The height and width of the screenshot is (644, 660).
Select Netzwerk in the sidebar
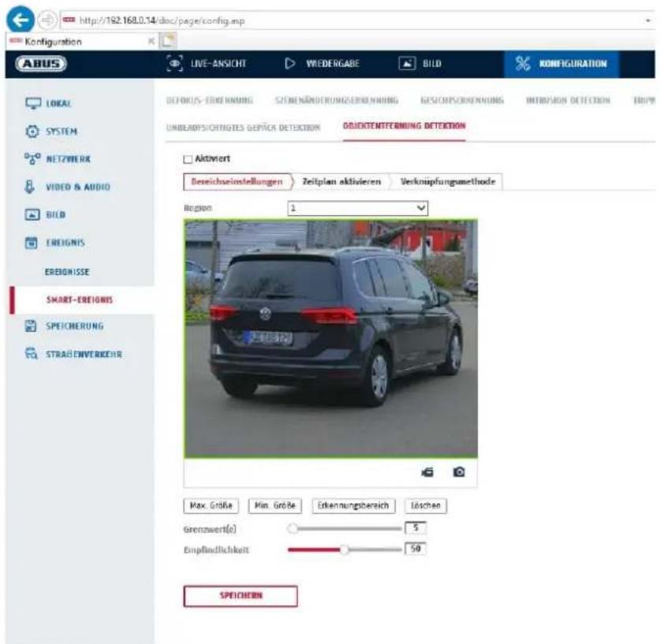68,159
